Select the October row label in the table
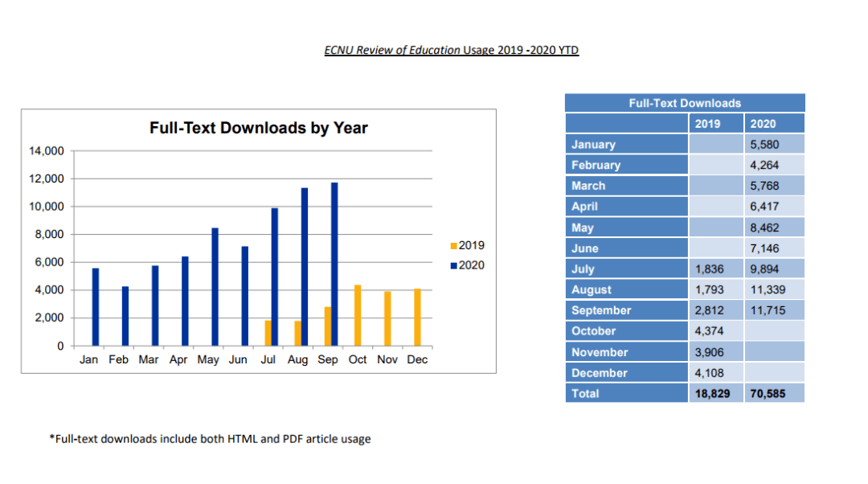Viewport: 868px width, 484px height. tap(593, 331)
